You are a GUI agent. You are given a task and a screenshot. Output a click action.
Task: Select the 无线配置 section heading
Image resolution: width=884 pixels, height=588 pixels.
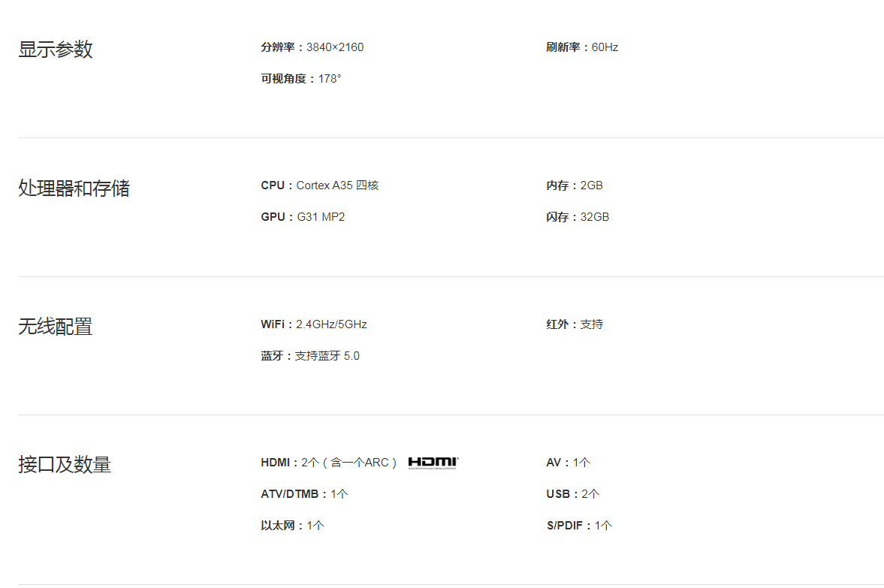click(56, 327)
